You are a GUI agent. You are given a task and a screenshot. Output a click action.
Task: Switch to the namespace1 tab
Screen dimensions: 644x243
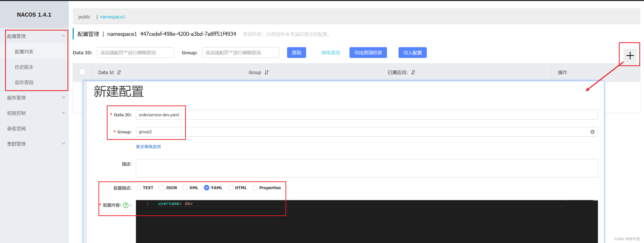pos(112,17)
